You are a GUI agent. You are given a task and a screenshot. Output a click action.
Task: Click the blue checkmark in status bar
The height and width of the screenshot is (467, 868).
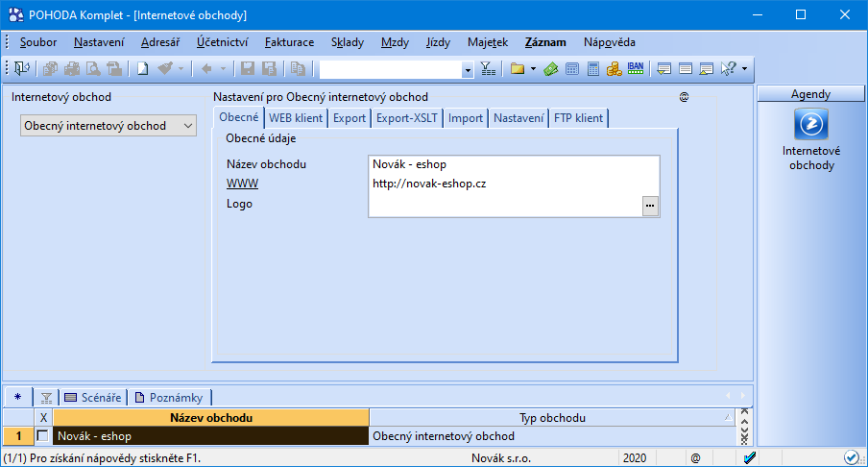[750, 457]
